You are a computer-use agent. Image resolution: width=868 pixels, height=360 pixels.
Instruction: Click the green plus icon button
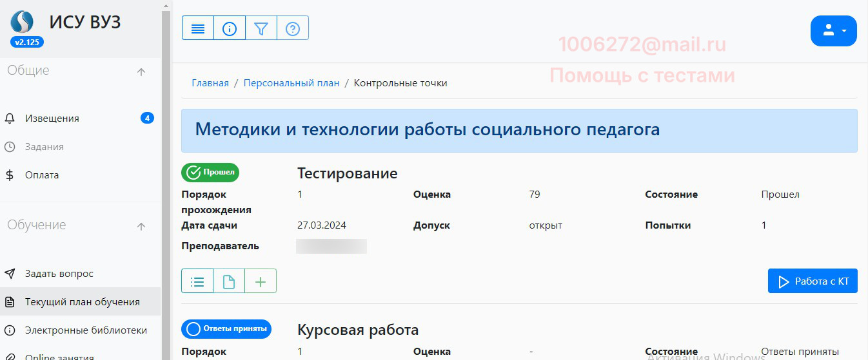pyautogui.click(x=261, y=281)
